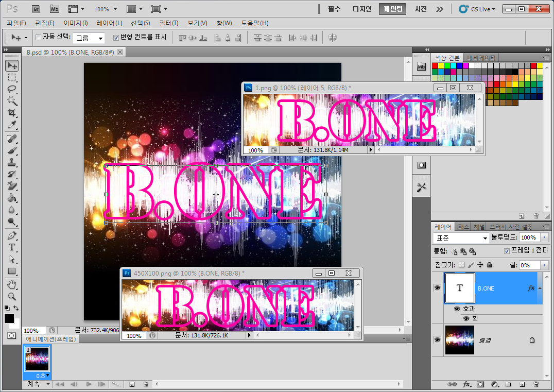Open the 표준 blend mode dropdown
The image size is (554, 392).
tap(461, 238)
